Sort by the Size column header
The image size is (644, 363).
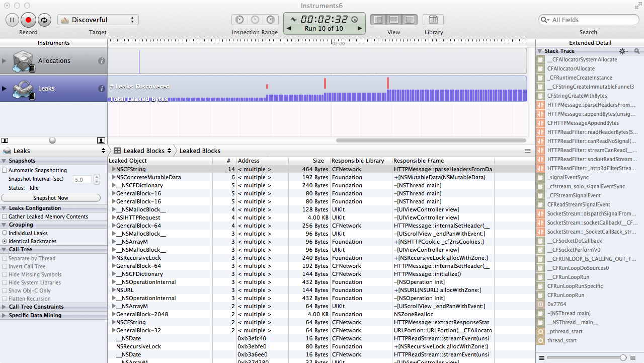tap(309, 161)
